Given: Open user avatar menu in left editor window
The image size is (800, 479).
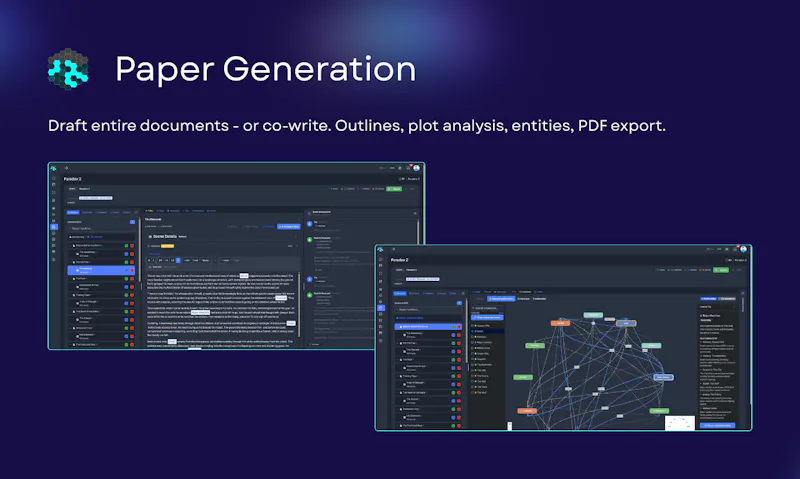Looking at the screenshot, I should [416, 168].
